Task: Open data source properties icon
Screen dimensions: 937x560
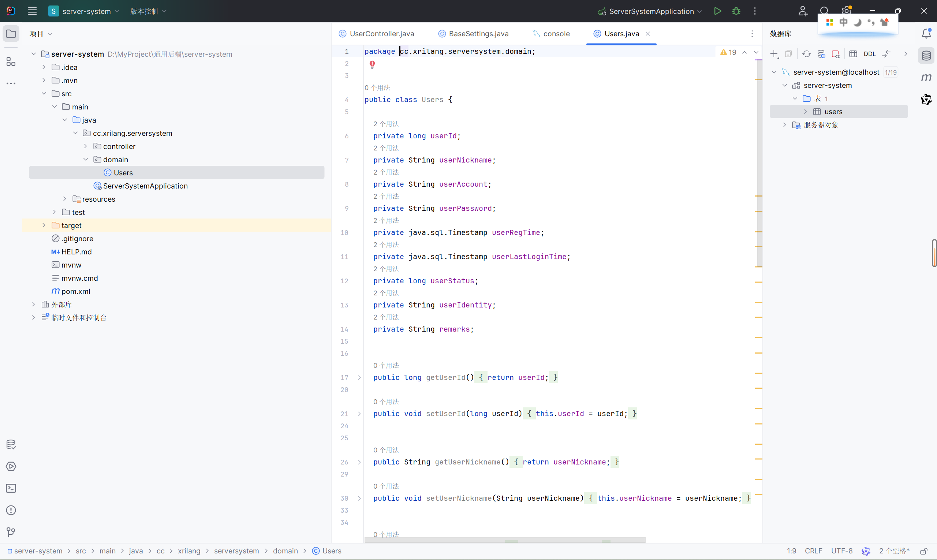Action: point(821,54)
